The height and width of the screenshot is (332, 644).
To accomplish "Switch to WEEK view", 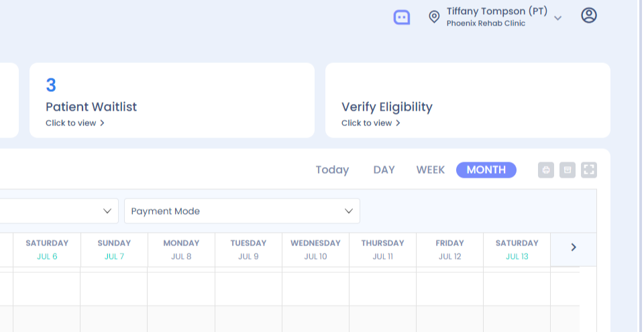I will (x=431, y=170).
